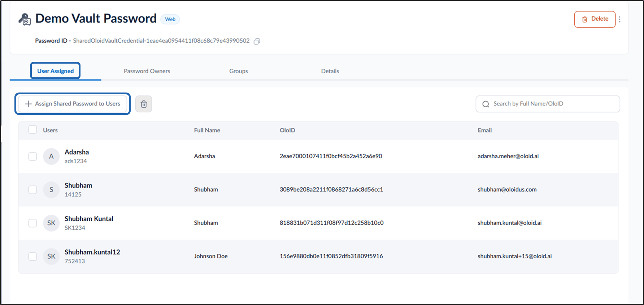Check the Shubham.kuntal12 row checkbox
644x305 pixels.
[32, 256]
